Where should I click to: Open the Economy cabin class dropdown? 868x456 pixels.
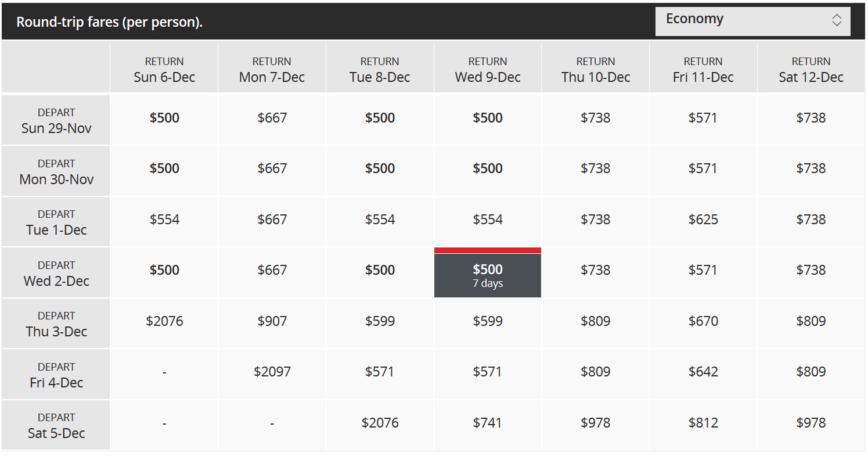752,21
